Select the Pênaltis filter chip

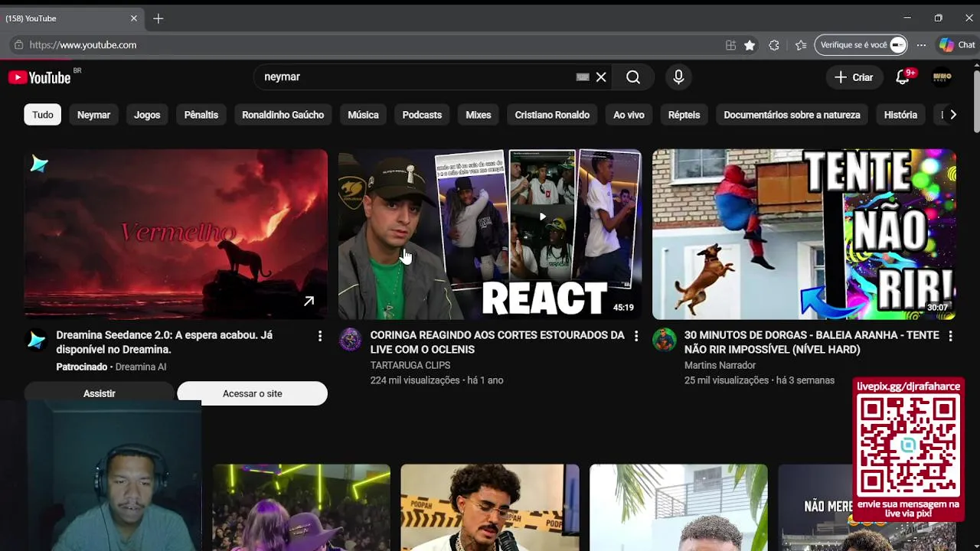(x=201, y=115)
